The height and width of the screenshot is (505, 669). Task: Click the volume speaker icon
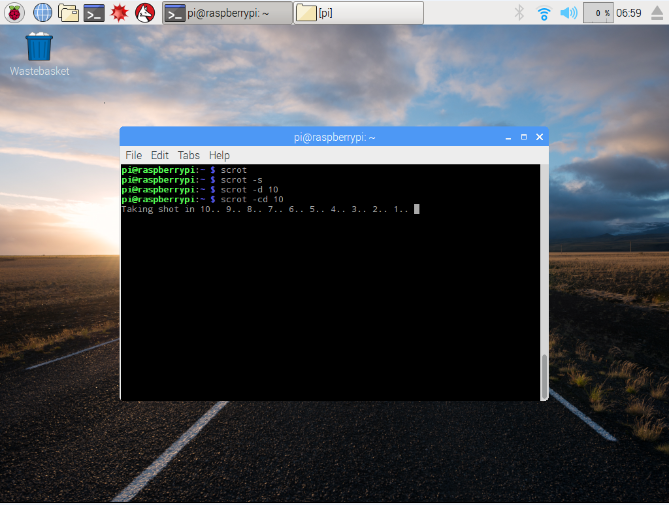[x=569, y=13]
